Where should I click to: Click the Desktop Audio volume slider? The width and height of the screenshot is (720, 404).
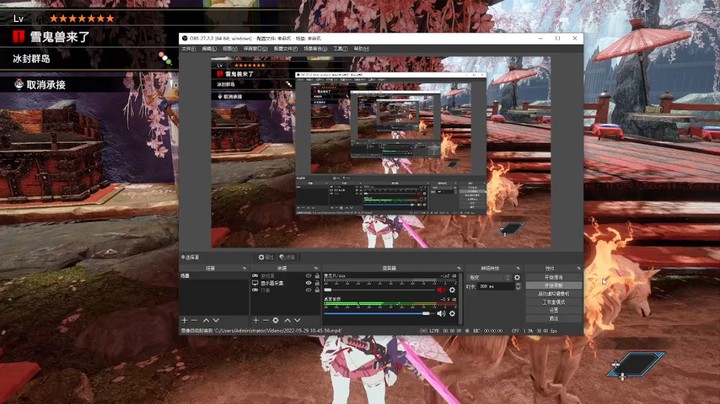379,314
